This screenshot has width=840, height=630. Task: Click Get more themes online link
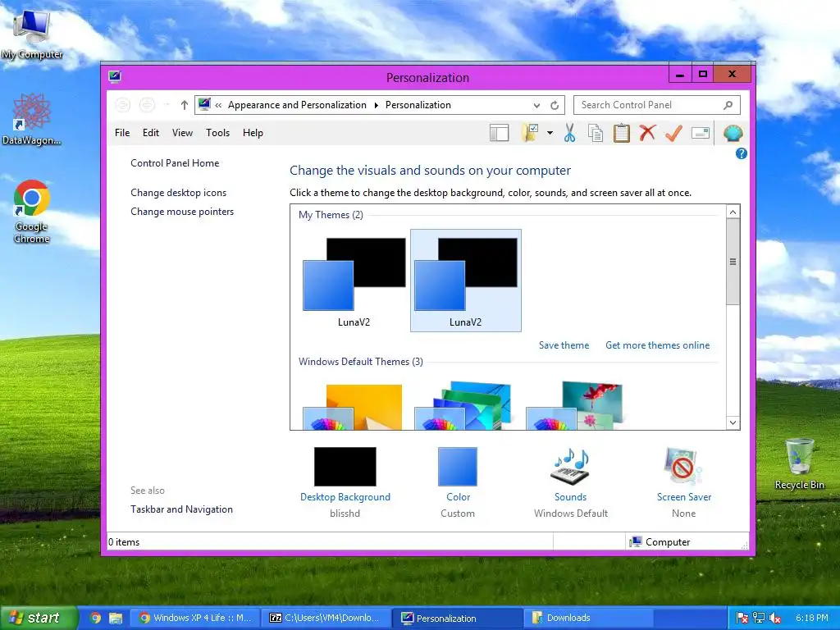657,345
